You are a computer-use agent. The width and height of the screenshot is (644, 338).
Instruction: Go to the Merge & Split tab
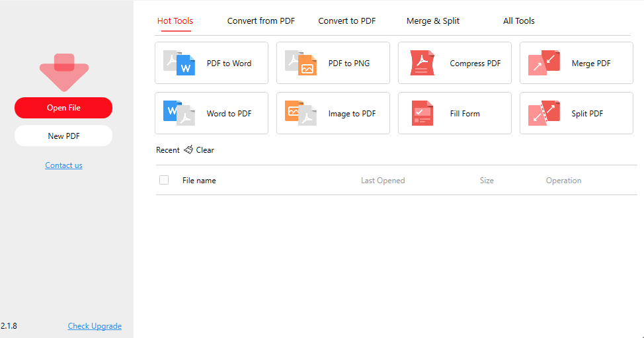433,21
